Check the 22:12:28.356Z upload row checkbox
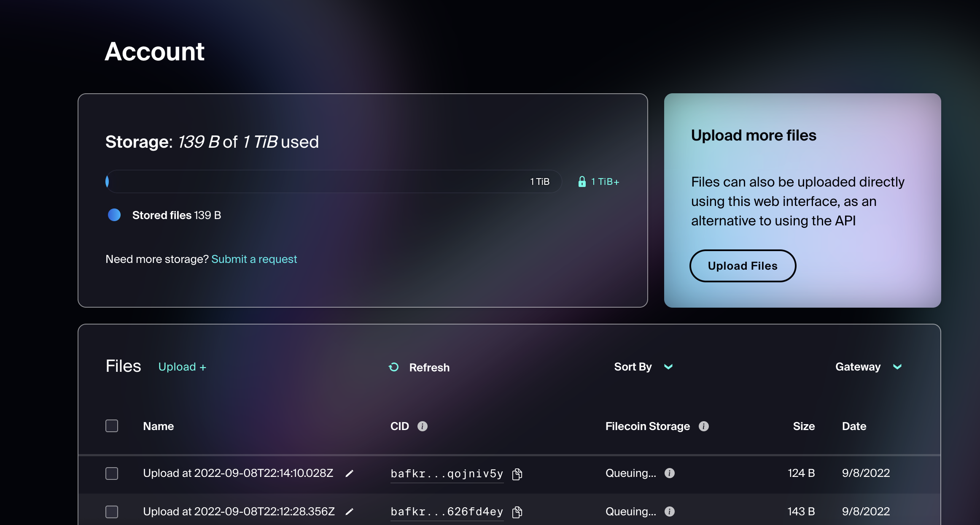The width and height of the screenshot is (980, 525). (112, 511)
